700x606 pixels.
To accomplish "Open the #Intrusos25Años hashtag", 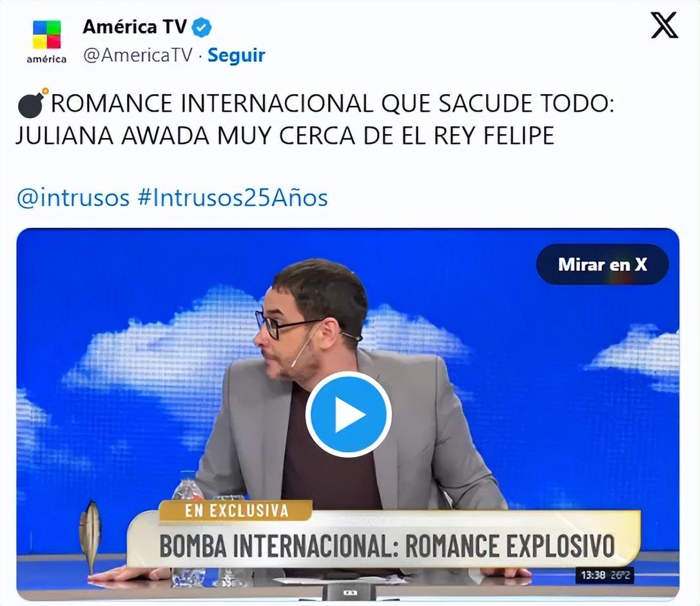I will click(x=233, y=197).
